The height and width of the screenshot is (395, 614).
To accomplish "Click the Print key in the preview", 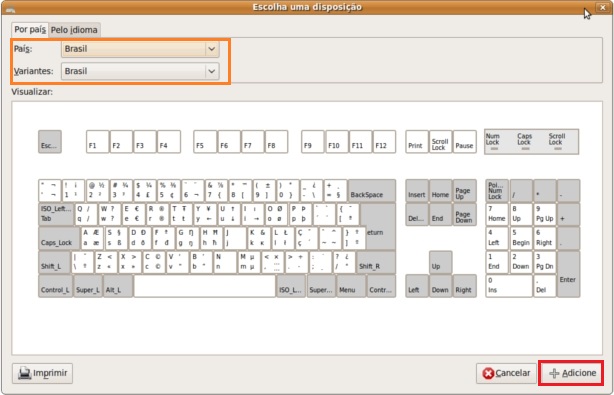I will (x=417, y=141).
